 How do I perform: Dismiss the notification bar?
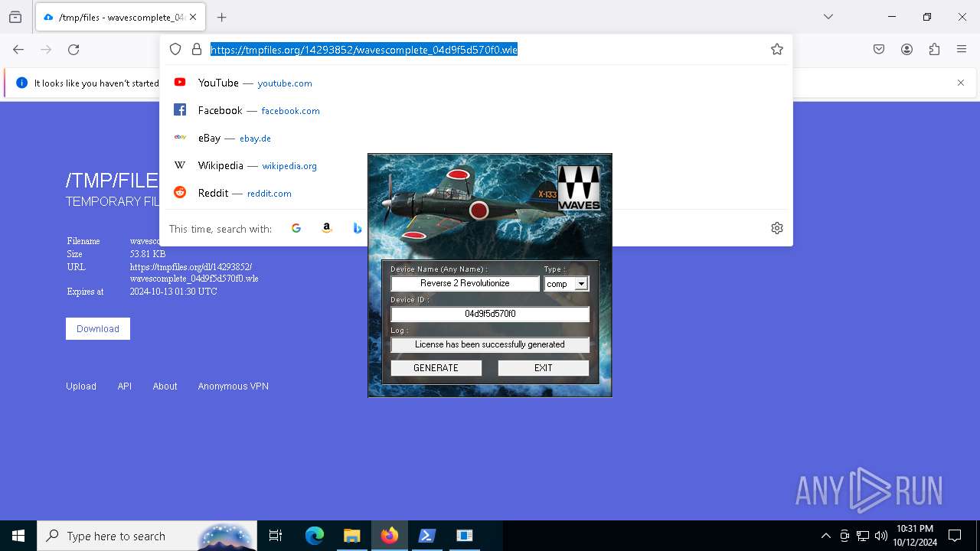961,83
